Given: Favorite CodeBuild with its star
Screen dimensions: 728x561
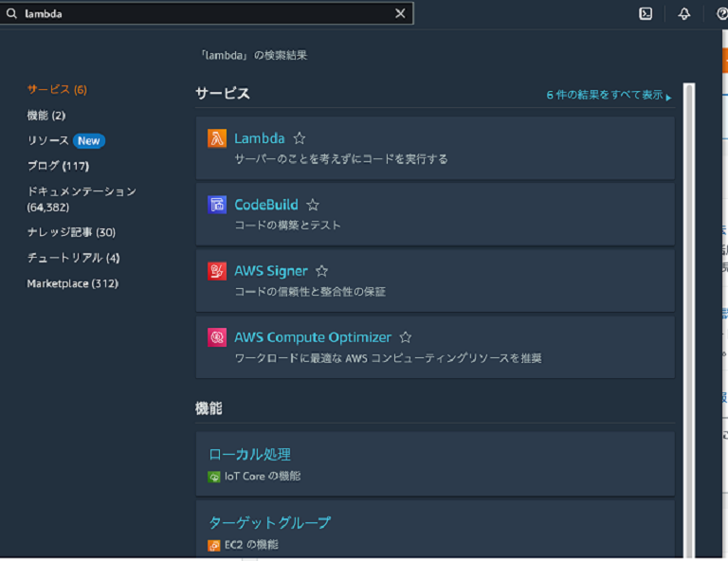Looking at the screenshot, I should click(x=313, y=205).
